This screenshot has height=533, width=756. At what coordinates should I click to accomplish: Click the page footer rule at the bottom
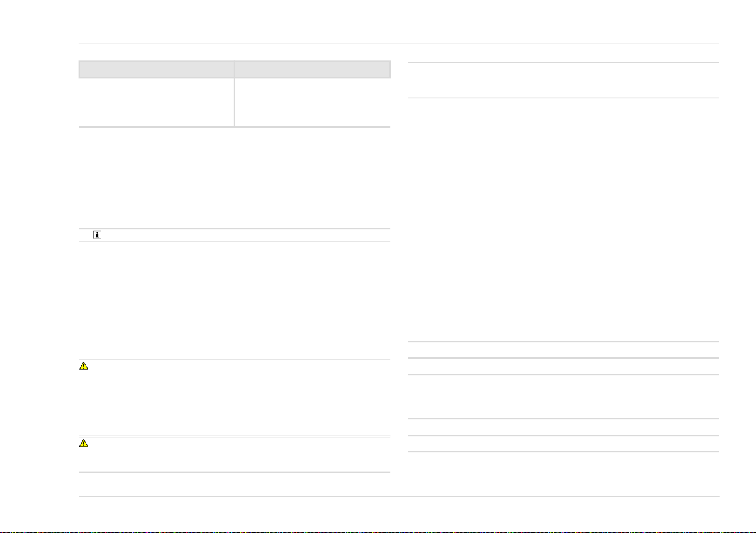pyautogui.click(x=399, y=496)
